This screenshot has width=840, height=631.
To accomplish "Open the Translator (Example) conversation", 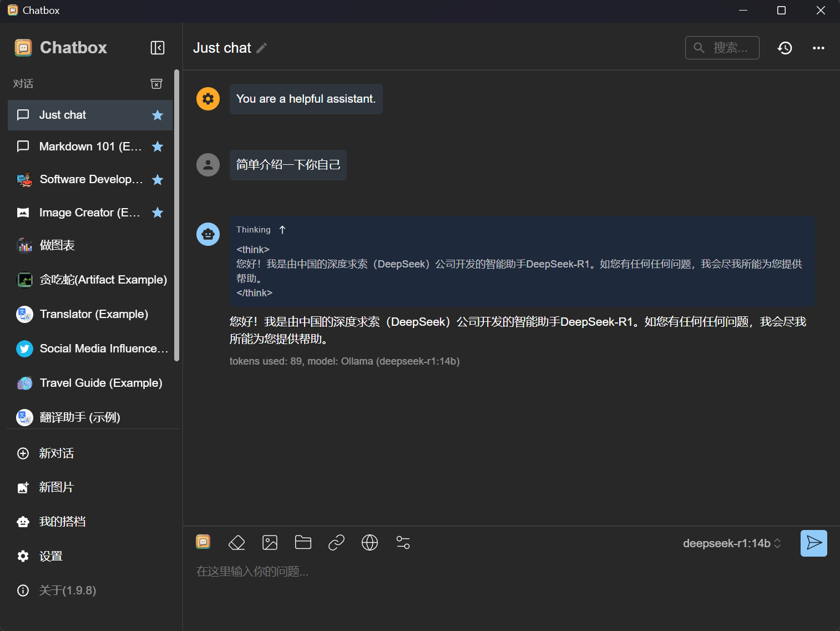I will pyautogui.click(x=90, y=314).
